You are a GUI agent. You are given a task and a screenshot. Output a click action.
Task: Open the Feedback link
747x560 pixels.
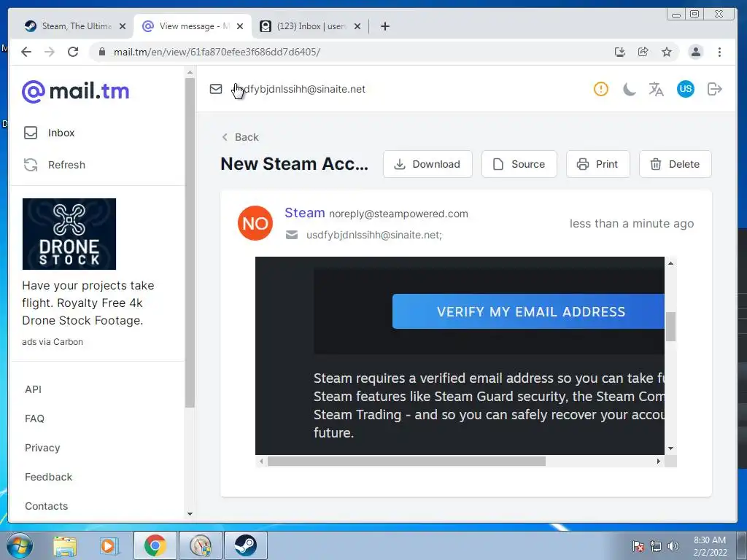coord(49,477)
